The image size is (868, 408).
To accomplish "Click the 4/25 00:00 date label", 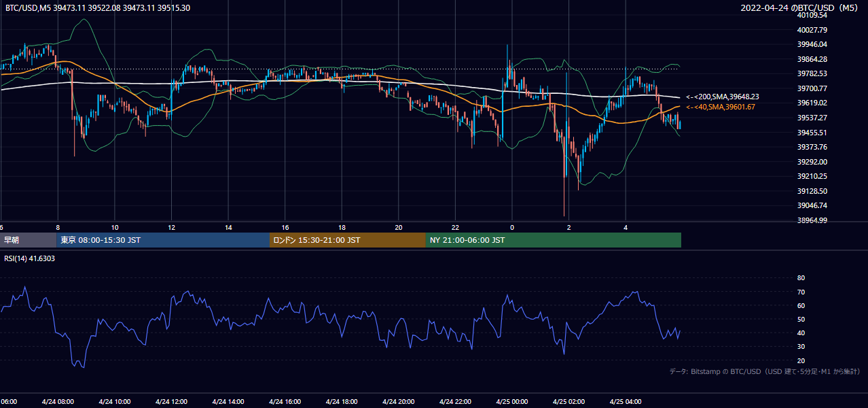I will pyautogui.click(x=511, y=402).
